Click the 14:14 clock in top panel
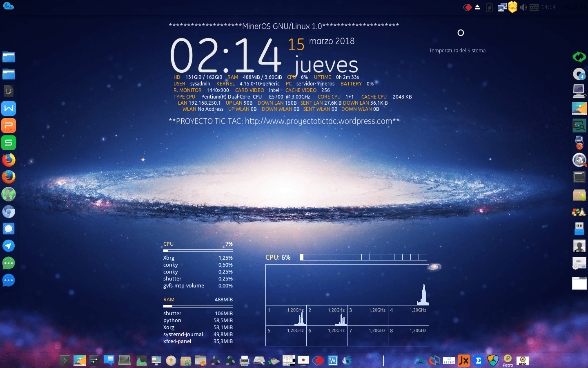Image resolution: width=588 pixels, height=368 pixels. point(548,7)
